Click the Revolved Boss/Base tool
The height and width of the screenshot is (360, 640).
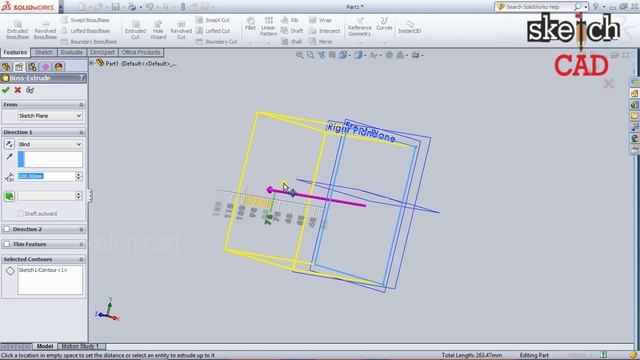coord(45,29)
